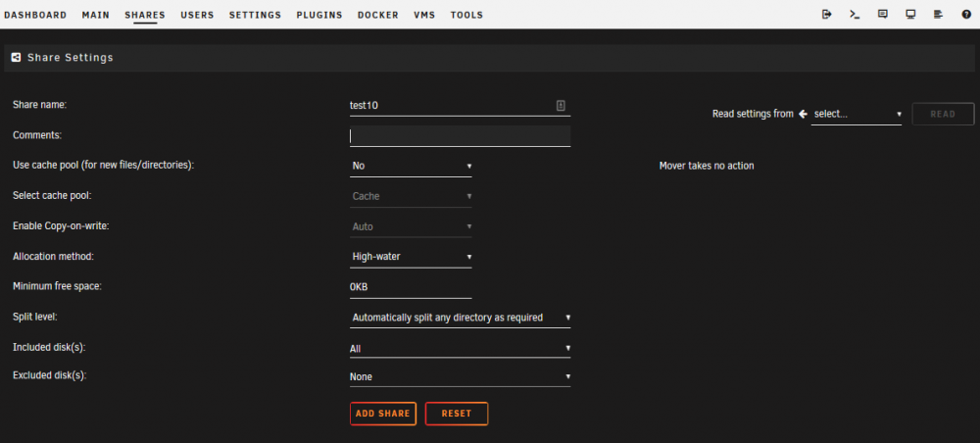Click the 'Minimum free space:' label

[57, 286]
